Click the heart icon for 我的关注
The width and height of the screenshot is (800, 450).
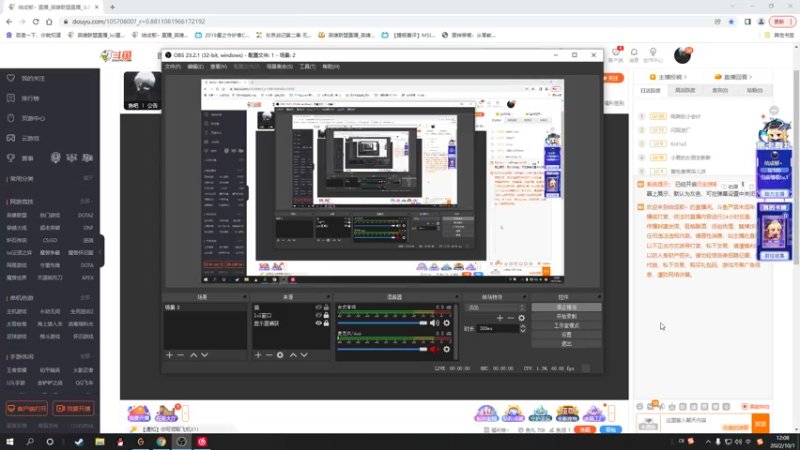click(11, 78)
